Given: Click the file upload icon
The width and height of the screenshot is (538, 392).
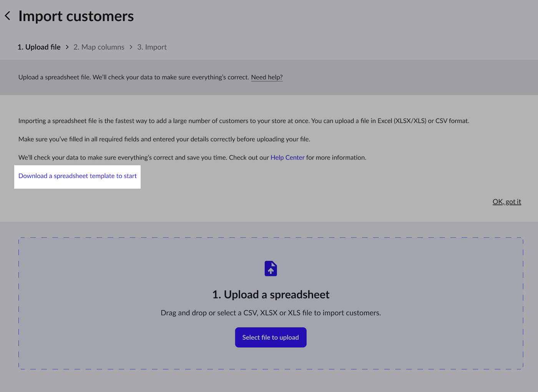Looking at the screenshot, I should (271, 269).
